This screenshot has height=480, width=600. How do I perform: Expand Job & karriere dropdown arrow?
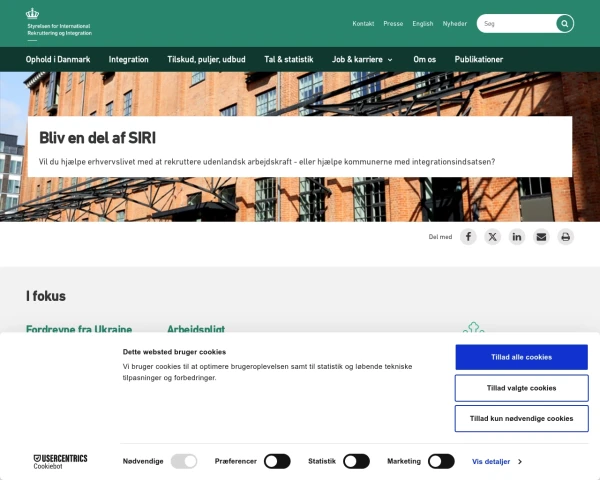[390, 60]
